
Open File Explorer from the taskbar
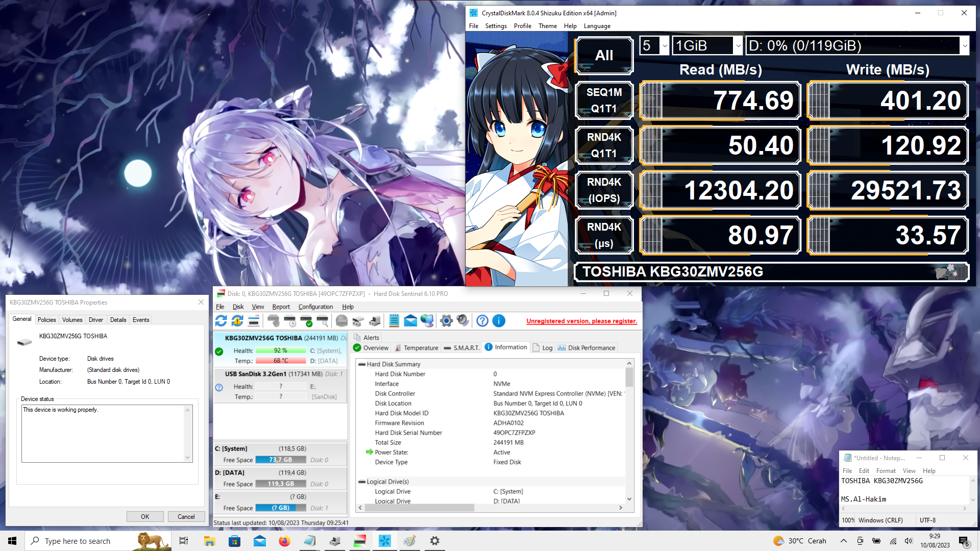point(209,541)
